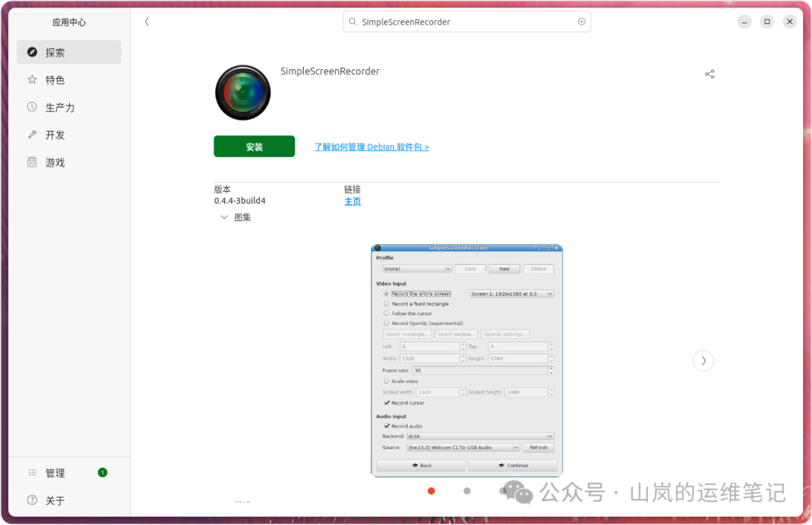Select the 探索 compass icon in sidebar
This screenshot has height=525, width=812.
(31, 52)
